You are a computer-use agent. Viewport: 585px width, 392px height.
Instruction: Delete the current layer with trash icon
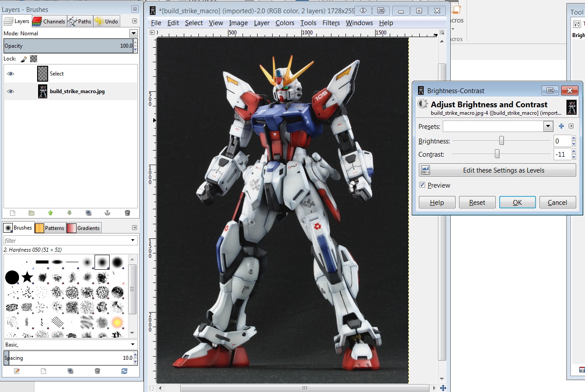click(127, 213)
